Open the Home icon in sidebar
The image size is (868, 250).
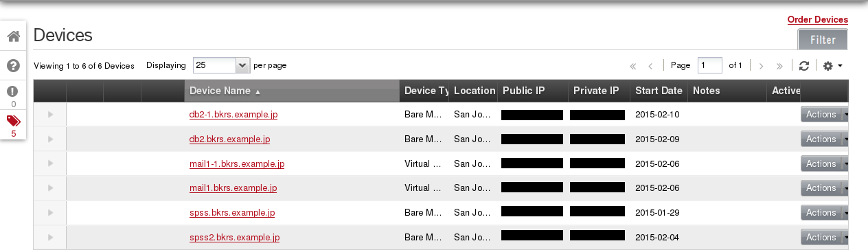point(13,36)
